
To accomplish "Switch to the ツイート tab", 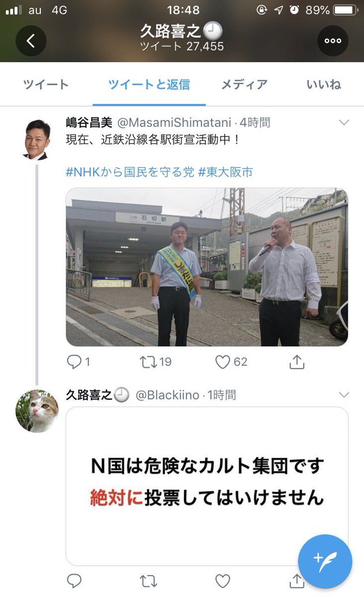I will pyautogui.click(x=46, y=85).
